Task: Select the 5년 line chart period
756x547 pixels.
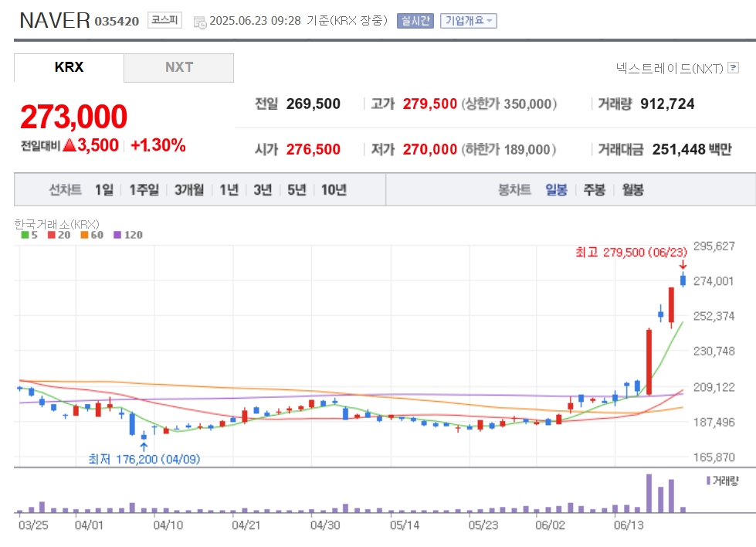Action: coord(297,189)
